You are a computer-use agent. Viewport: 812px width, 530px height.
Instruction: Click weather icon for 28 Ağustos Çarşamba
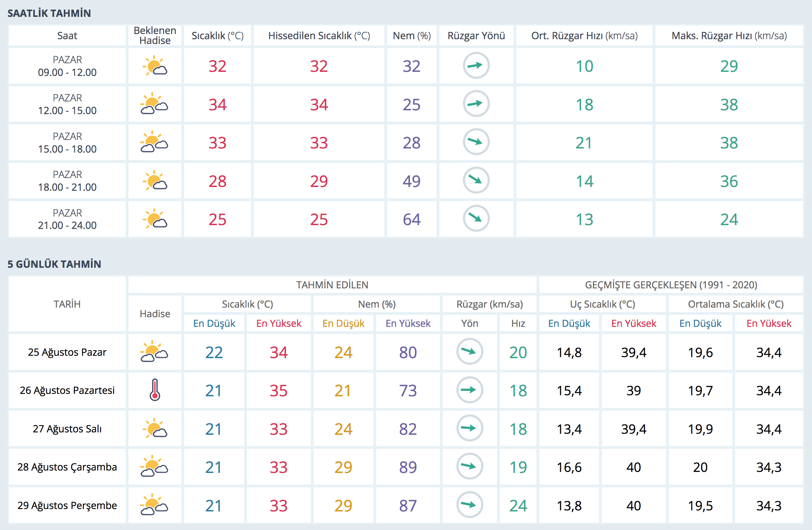coord(155,467)
